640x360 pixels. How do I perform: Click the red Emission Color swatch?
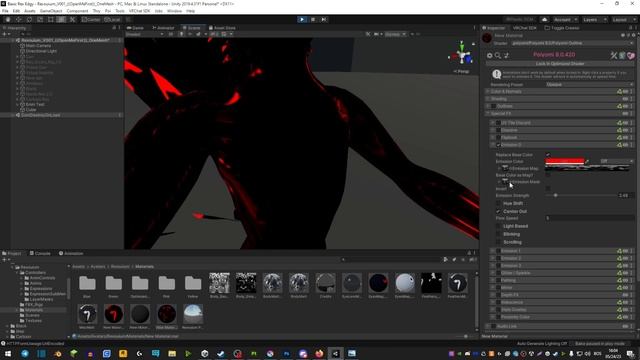(564, 161)
